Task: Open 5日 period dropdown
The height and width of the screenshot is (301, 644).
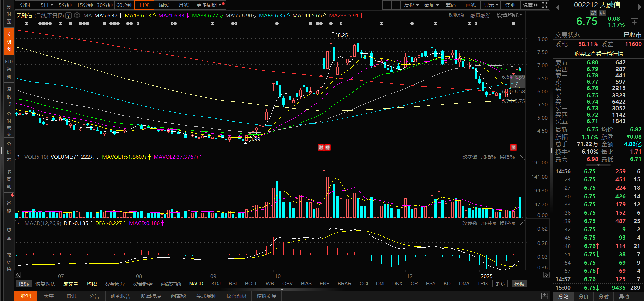Action: [47, 5]
